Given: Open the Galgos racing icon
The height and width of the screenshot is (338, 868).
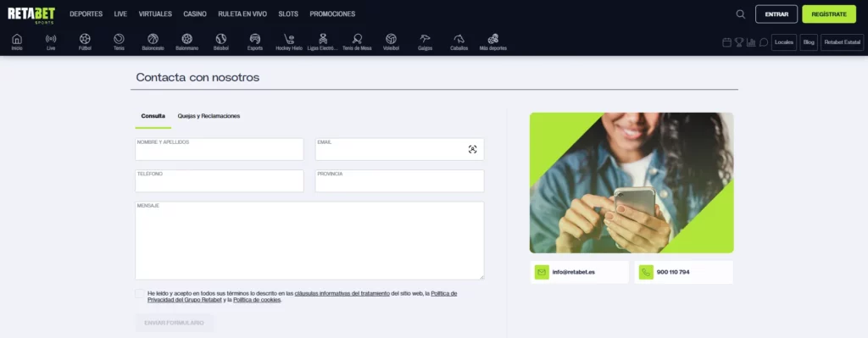Looking at the screenshot, I should (426, 39).
